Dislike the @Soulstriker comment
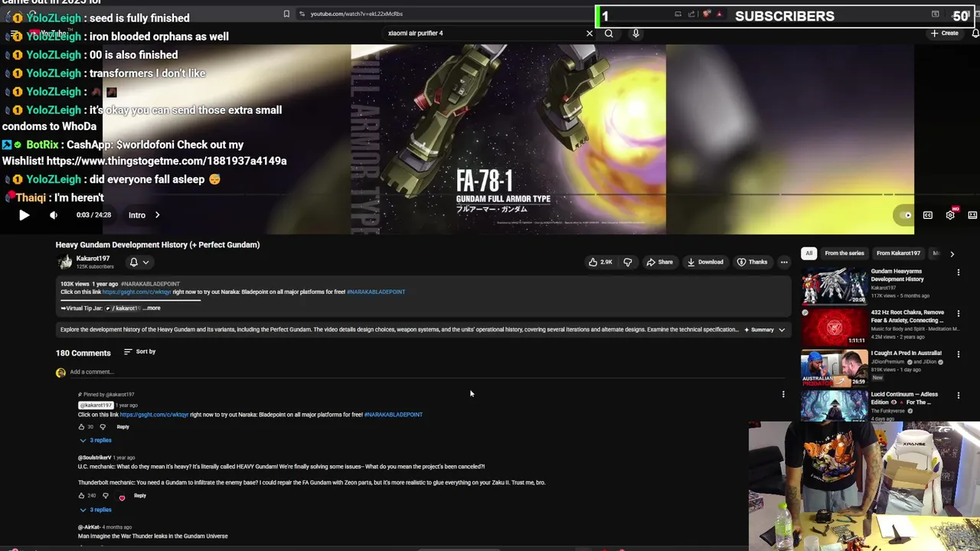 (x=105, y=495)
